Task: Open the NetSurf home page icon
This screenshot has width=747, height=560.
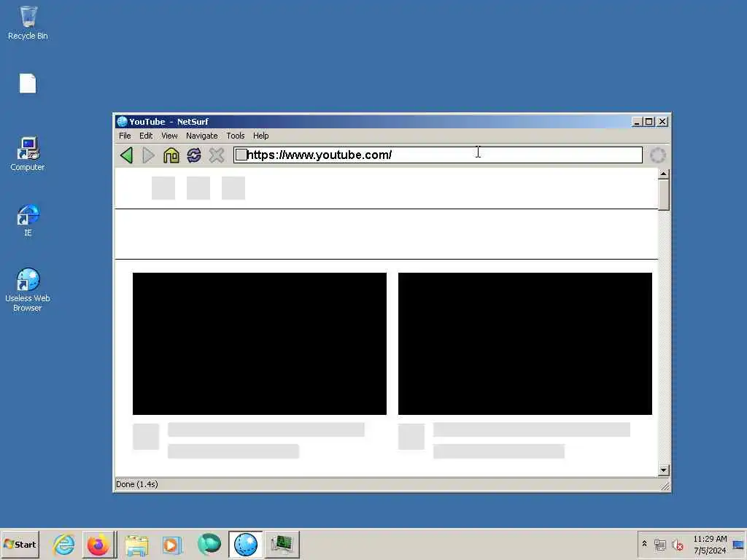Action: [171, 155]
